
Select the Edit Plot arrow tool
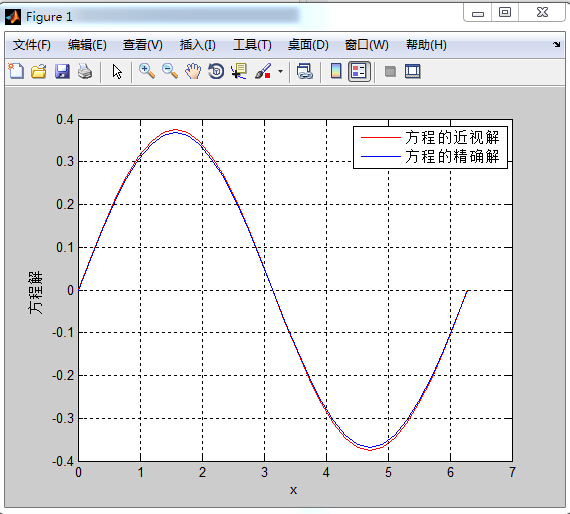[117, 72]
